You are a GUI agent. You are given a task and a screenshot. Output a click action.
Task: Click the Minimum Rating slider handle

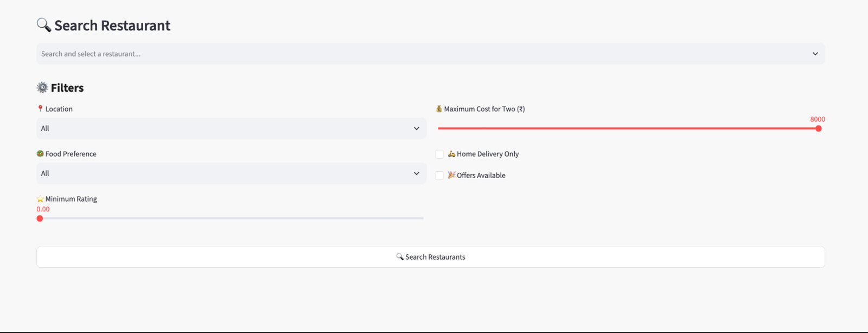coord(40,218)
